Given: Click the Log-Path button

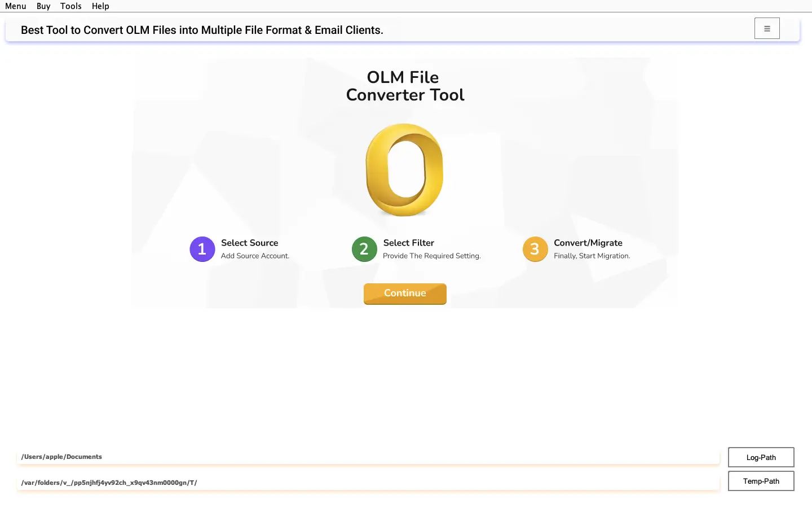Looking at the screenshot, I should [x=761, y=457].
